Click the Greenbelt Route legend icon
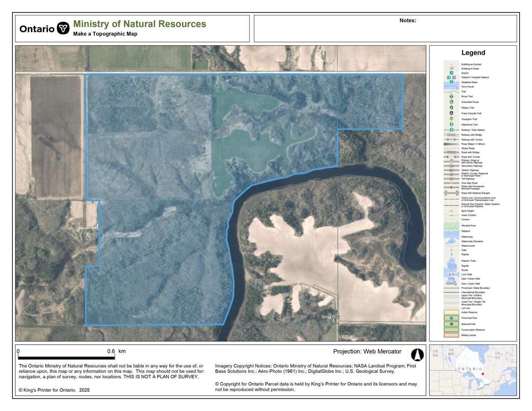The width and height of the screenshot is (532, 411). (451, 102)
